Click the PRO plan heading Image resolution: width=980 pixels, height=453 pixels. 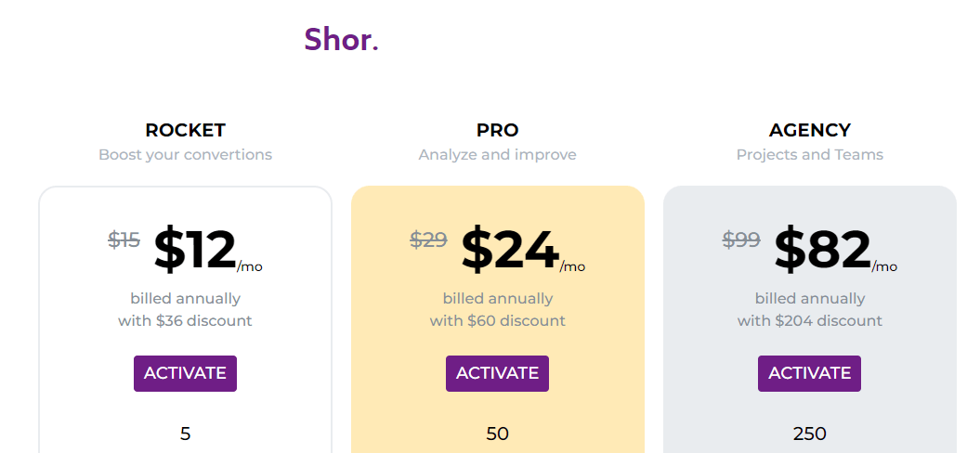tap(497, 131)
